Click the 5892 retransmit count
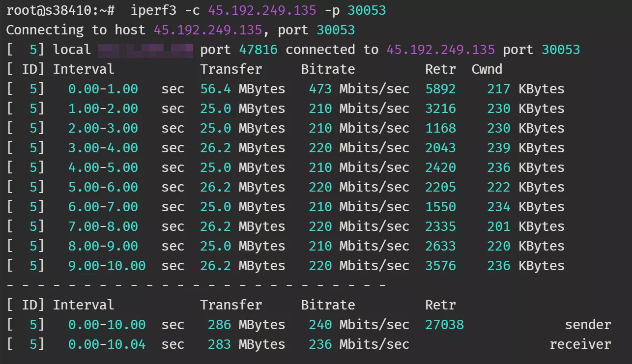Image resolution: width=632 pixels, height=364 pixels. [x=440, y=89]
